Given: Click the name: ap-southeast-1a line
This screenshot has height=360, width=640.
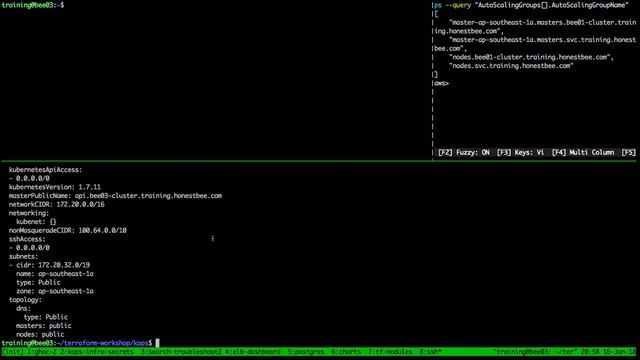Looking at the screenshot, I should click(x=55, y=274).
